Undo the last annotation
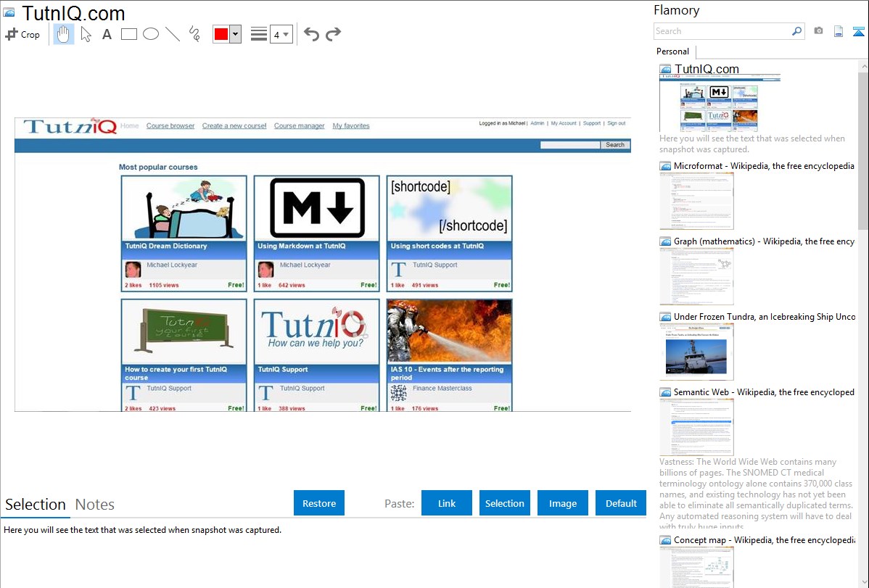This screenshot has height=588, width=869. pyautogui.click(x=311, y=34)
